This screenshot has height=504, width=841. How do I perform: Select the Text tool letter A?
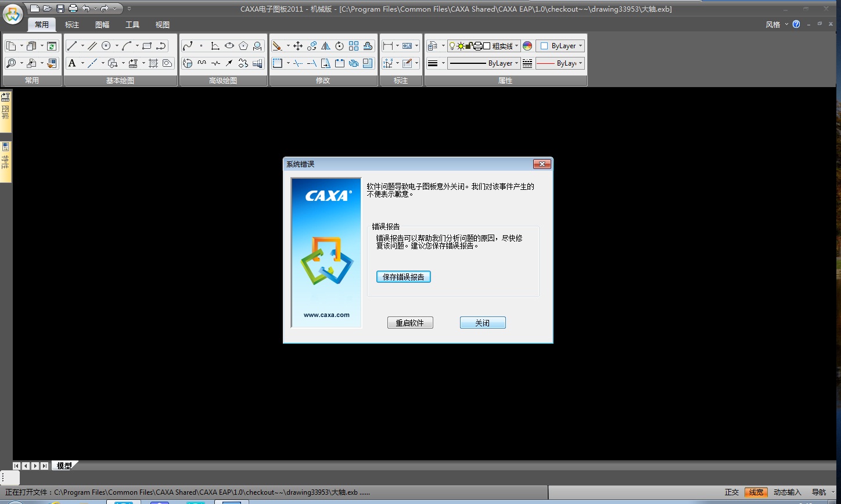pos(72,63)
